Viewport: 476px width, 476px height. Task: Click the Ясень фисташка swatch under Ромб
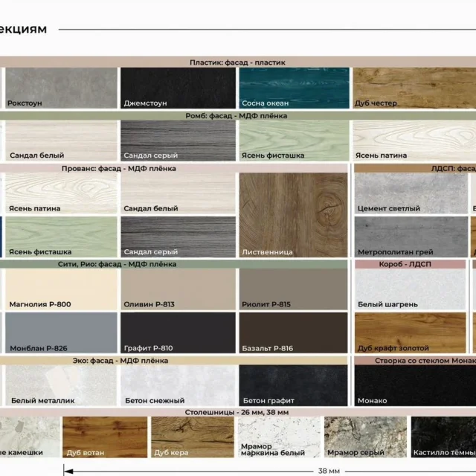coord(295,141)
